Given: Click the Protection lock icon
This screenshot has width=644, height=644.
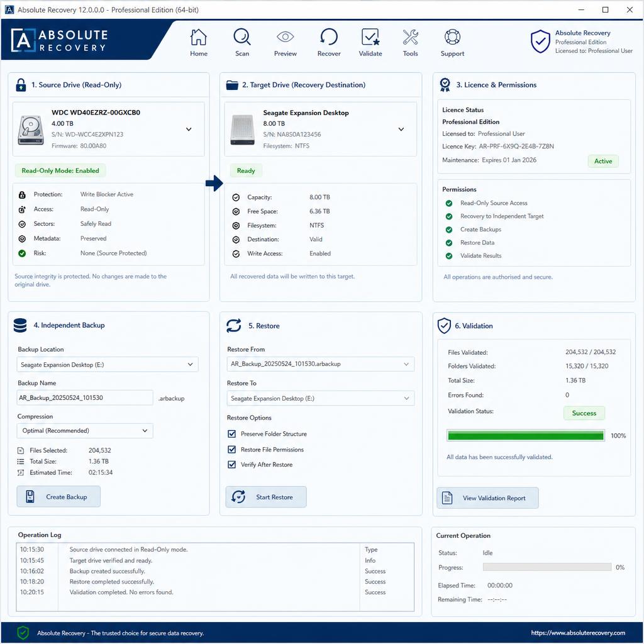Looking at the screenshot, I should pyautogui.click(x=22, y=195).
